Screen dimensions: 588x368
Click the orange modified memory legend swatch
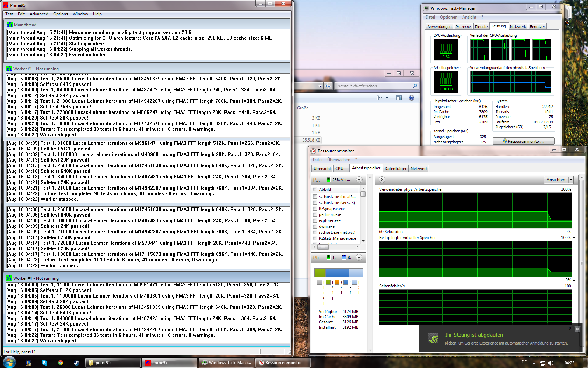click(x=337, y=282)
